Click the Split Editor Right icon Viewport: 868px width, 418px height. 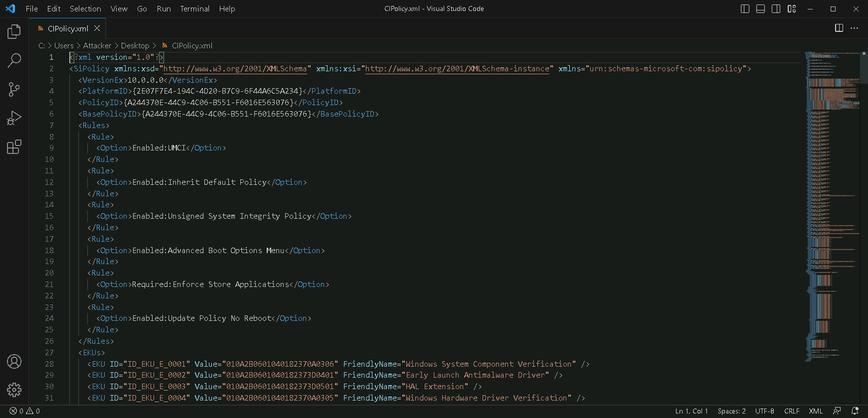coord(839,28)
